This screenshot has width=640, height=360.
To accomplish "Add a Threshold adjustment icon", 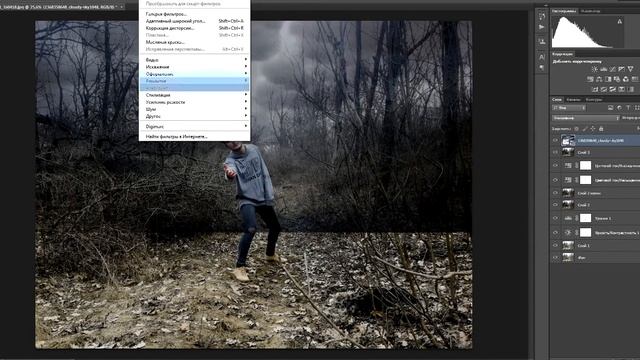I will click(613, 89).
